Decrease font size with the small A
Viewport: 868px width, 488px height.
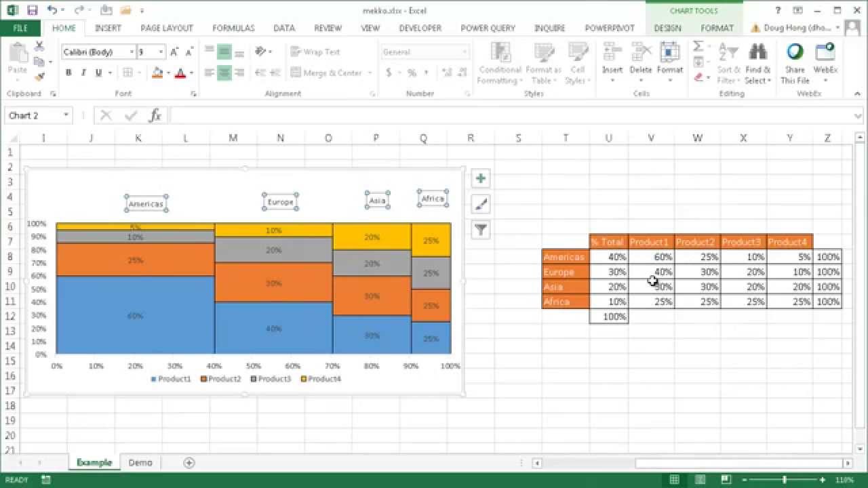tap(189, 52)
